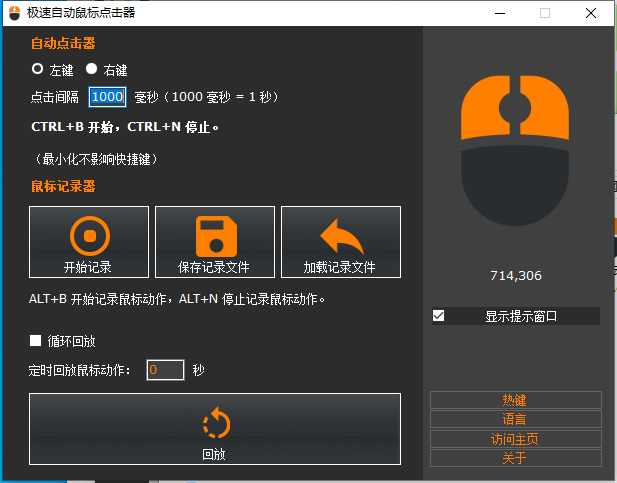The height and width of the screenshot is (483, 617).
Task: Open the Language (语言) menu
Action: 515,419
